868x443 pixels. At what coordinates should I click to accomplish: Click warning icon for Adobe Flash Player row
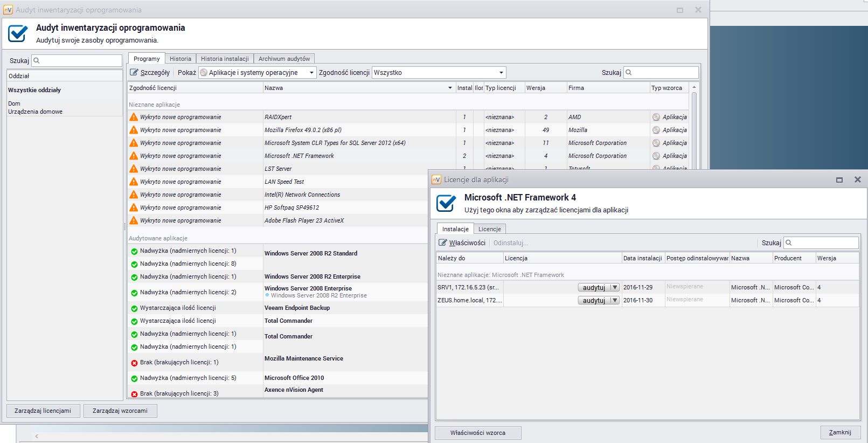pyautogui.click(x=134, y=220)
